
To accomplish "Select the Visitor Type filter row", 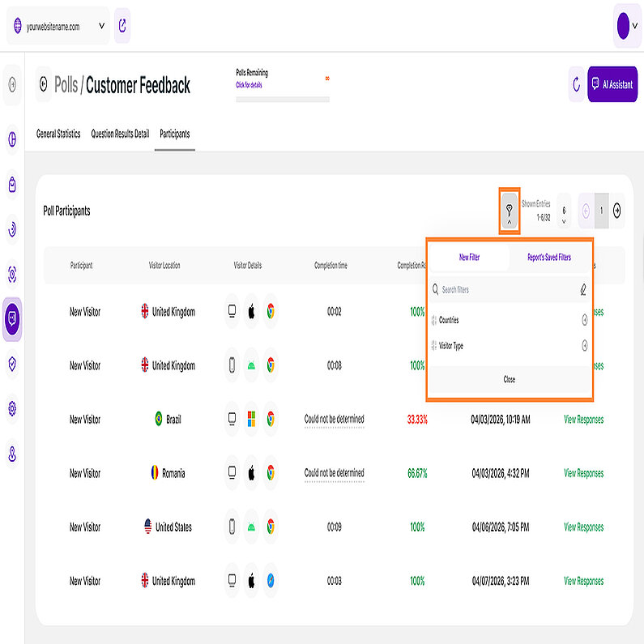I will point(510,345).
